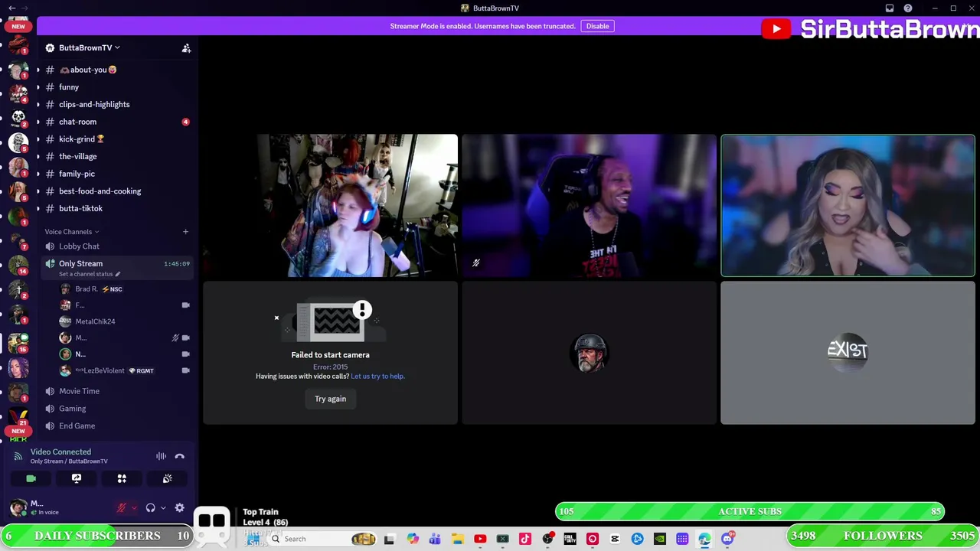This screenshot has height=551, width=980.
Task: Open Discord User Settings gear
Action: coord(179,507)
